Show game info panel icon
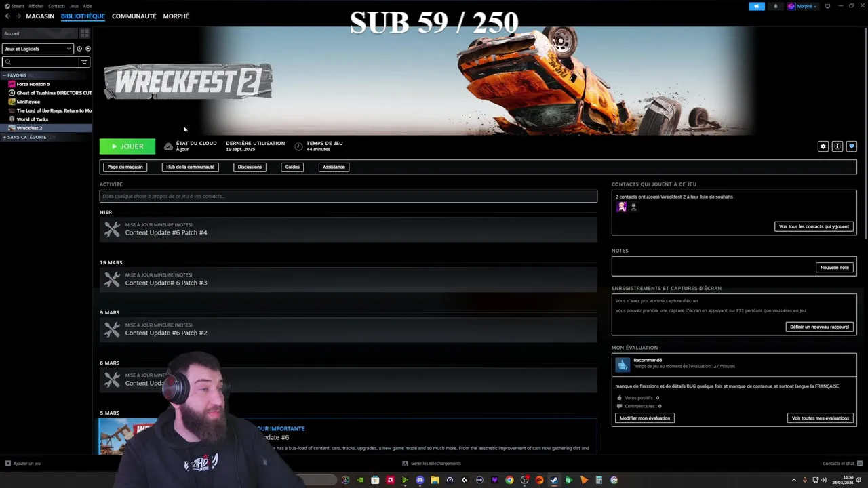The width and height of the screenshot is (868, 488). coord(837,146)
